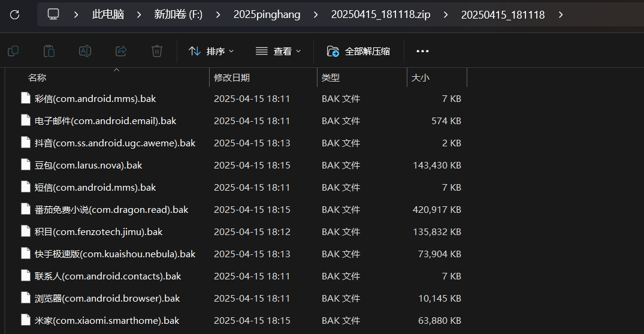
Task: Open the 查看 view dropdown
Action: coord(278,51)
